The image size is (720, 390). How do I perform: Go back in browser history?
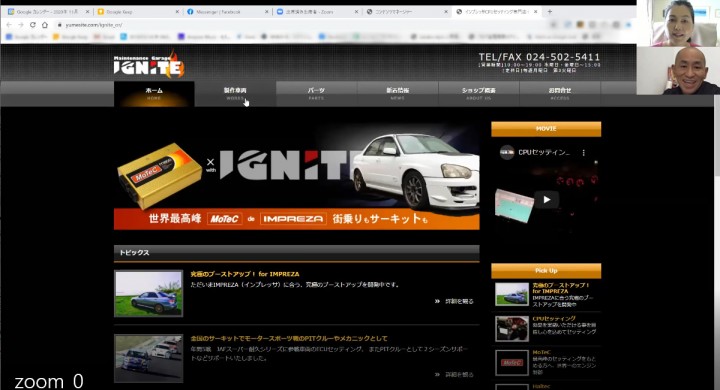9,25
